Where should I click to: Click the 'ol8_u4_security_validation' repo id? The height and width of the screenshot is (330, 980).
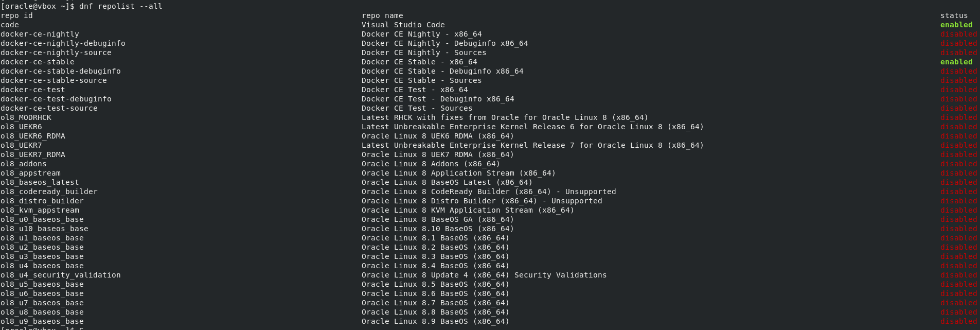point(61,275)
